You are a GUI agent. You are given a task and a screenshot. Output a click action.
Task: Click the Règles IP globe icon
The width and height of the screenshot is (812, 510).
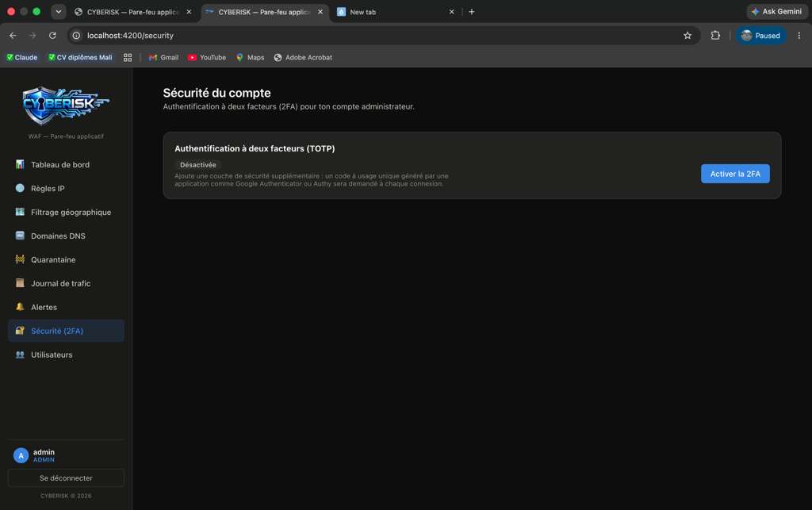click(x=20, y=188)
